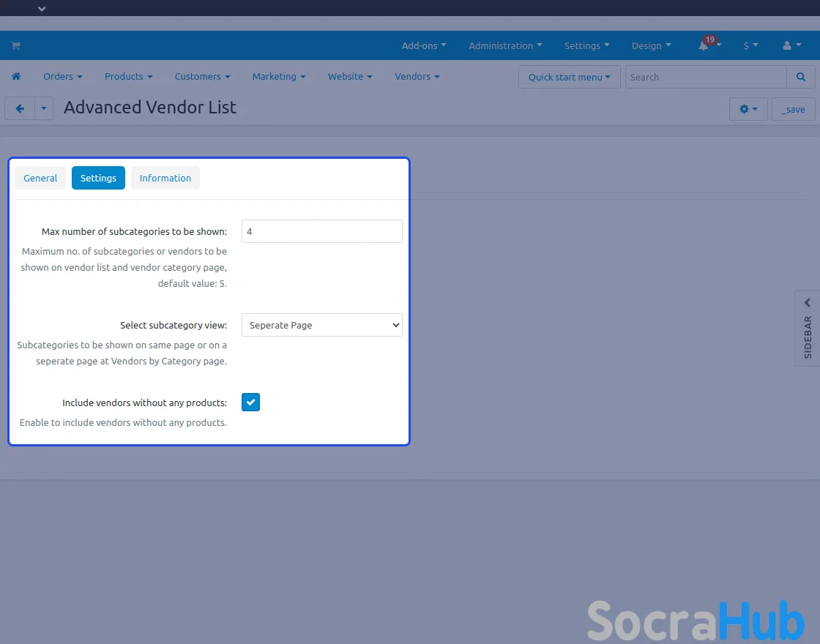Image resolution: width=820 pixels, height=644 pixels.
Task: Click the shopping cart storefront icon
Action: pos(15,46)
